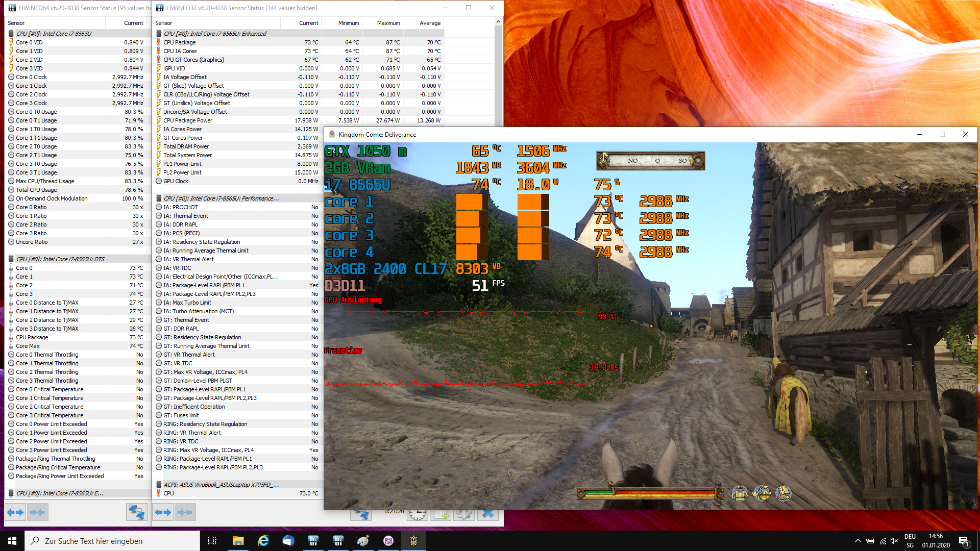Click collapse columns arrows in HWiNFO64 window
The width and height of the screenshot is (980, 551).
[x=37, y=512]
